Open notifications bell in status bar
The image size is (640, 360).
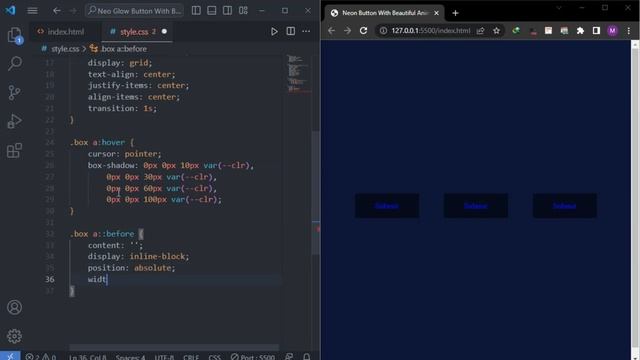click(x=307, y=357)
